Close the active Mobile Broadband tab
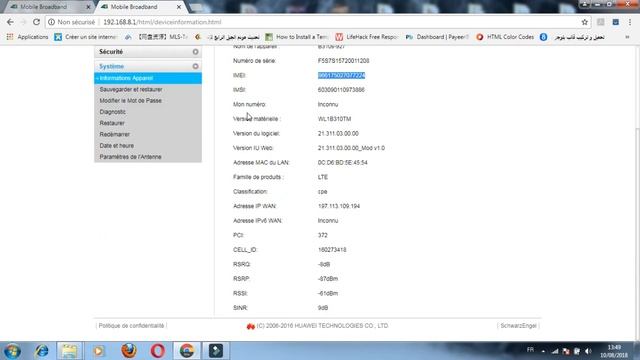Image resolution: width=640 pixels, height=360 pixels. pos(179,7)
